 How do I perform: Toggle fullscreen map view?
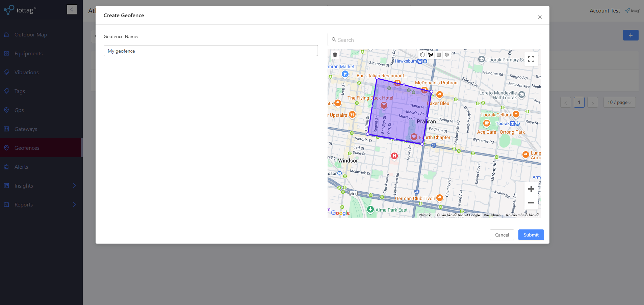tap(531, 59)
